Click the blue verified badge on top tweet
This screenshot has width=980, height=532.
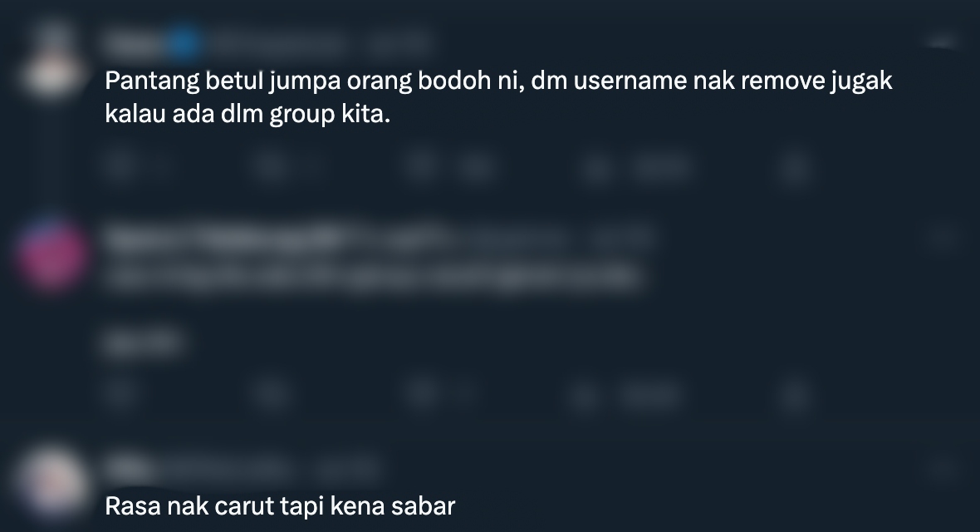click(x=184, y=44)
